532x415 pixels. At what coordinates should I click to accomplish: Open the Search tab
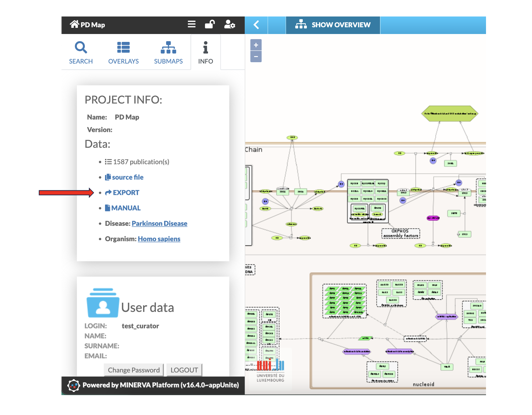(81, 53)
